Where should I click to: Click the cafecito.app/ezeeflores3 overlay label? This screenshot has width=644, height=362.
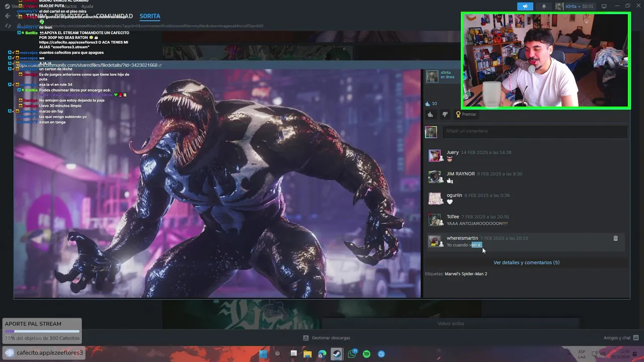coord(44,352)
